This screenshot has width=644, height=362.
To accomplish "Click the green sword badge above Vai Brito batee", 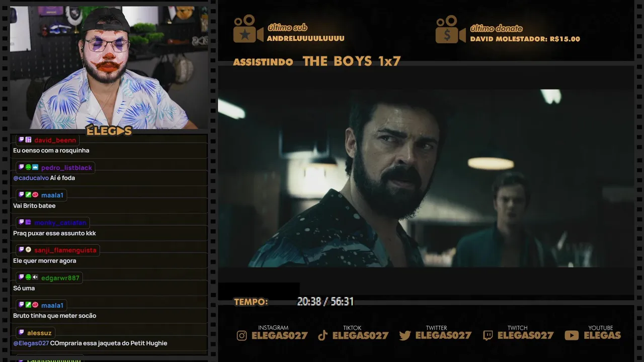I will tap(29, 195).
